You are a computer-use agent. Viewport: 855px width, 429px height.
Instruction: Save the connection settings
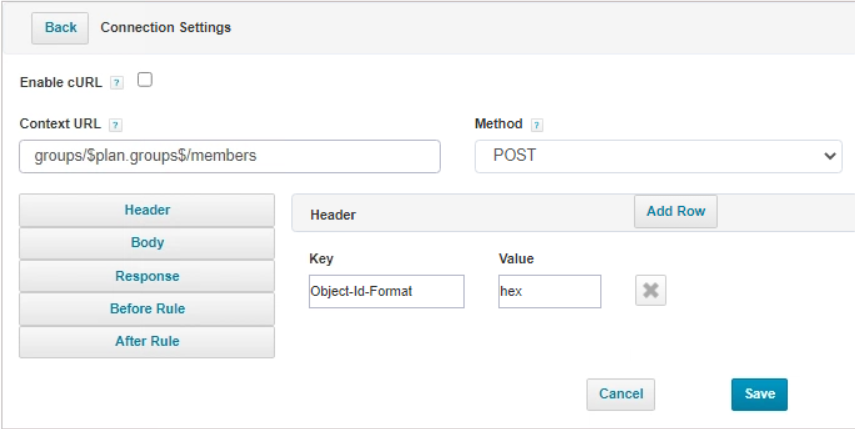[x=759, y=394]
